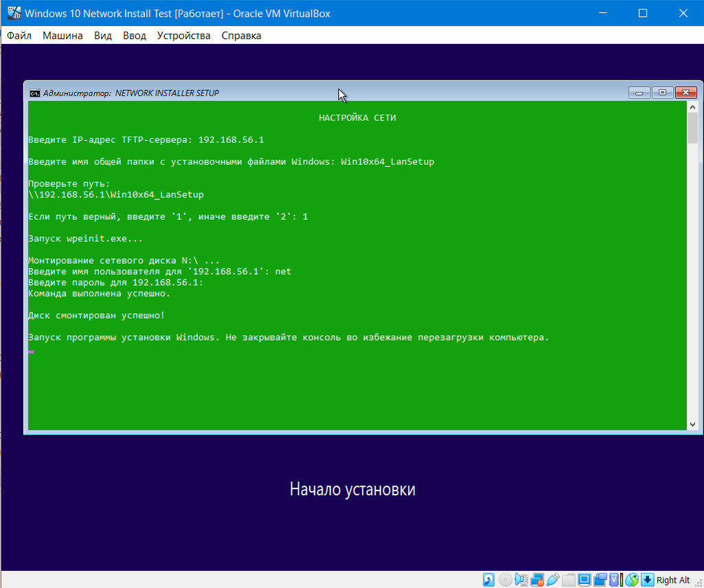Minimize the NETWORK INSTALLER SETUP console

[639, 93]
